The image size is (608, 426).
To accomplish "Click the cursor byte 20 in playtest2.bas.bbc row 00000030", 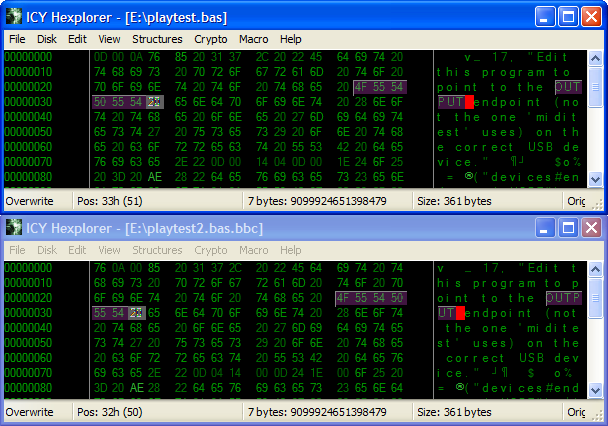I will (136, 313).
